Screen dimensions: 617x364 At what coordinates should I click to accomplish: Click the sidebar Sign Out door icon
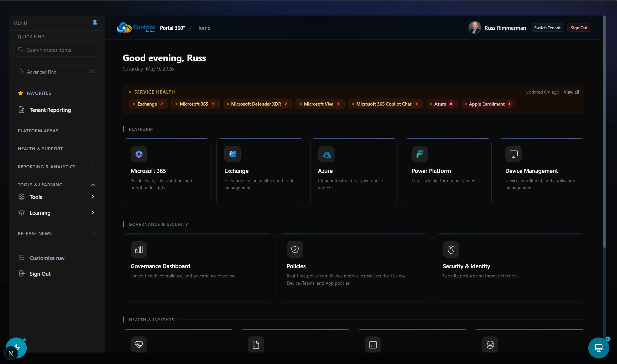[x=22, y=274]
